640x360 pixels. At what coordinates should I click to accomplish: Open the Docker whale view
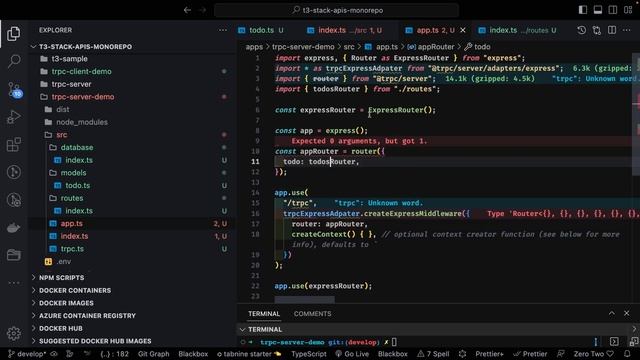pos(13,228)
